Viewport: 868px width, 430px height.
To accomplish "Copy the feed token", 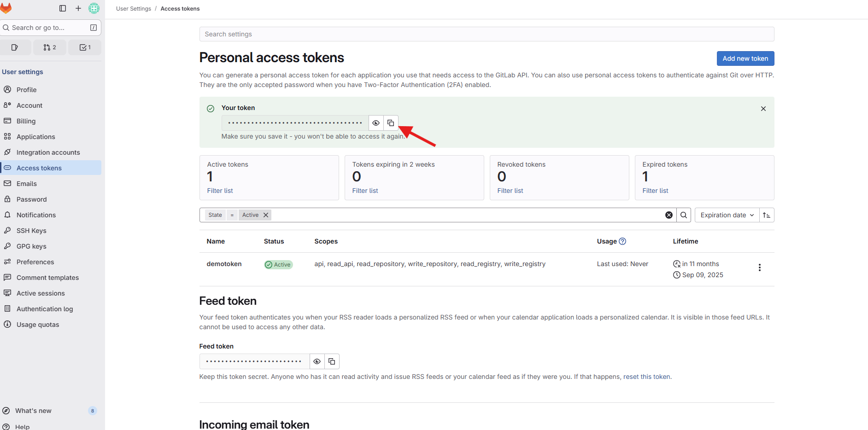I will click(331, 361).
